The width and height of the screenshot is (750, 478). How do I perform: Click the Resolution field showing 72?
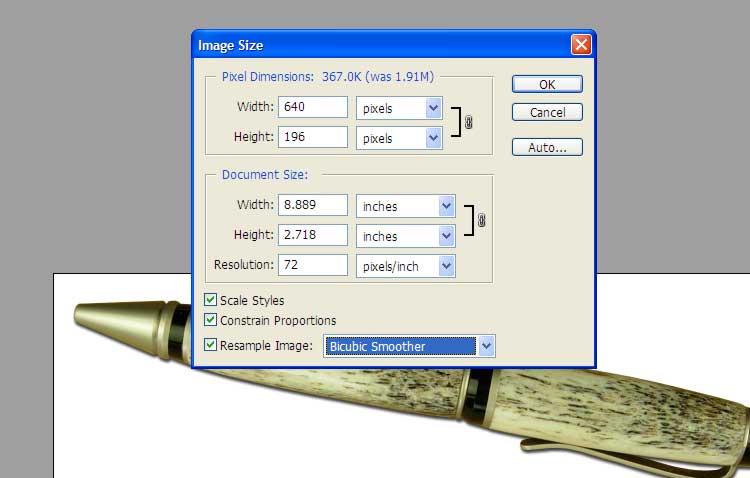(x=313, y=265)
